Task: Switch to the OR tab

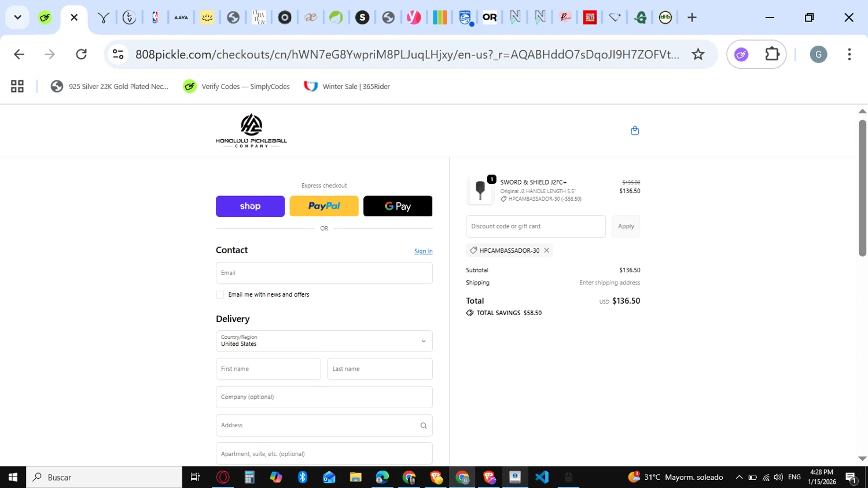Action: coord(490,17)
